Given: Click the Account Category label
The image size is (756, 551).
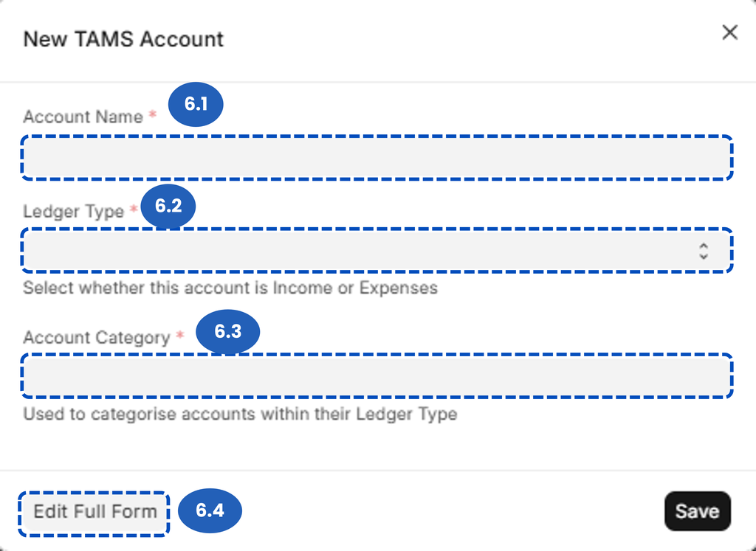Looking at the screenshot, I should [x=97, y=338].
